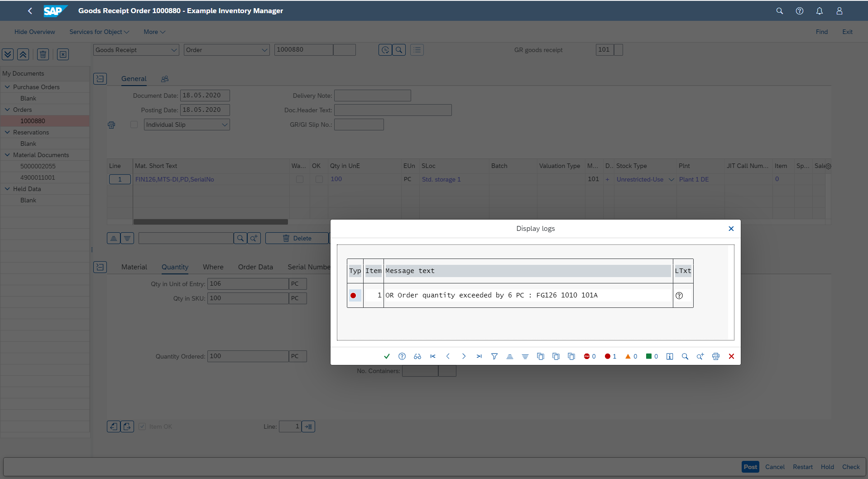The image size is (868, 479).
Task: Toggle the print slip checkbox
Action: click(134, 125)
